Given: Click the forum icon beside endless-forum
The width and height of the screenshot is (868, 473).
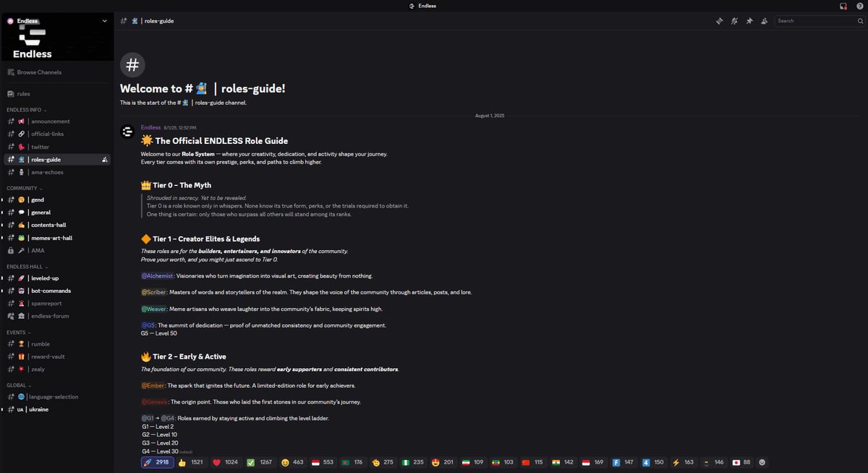Looking at the screenshot, I should click(11, 316).
